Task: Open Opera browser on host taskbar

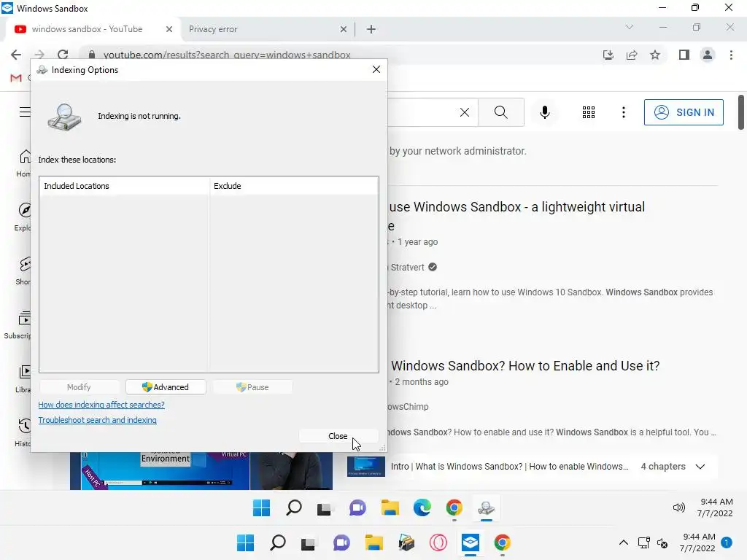Action: (x=438, y=542)
